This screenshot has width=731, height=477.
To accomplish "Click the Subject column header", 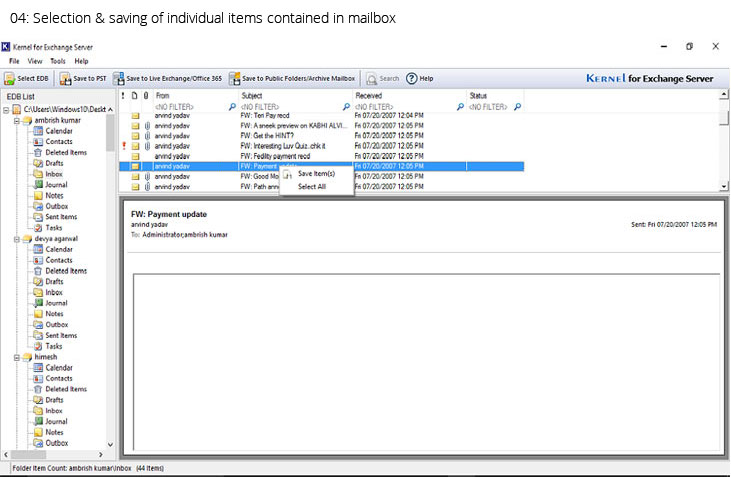I will coord(296,96).
